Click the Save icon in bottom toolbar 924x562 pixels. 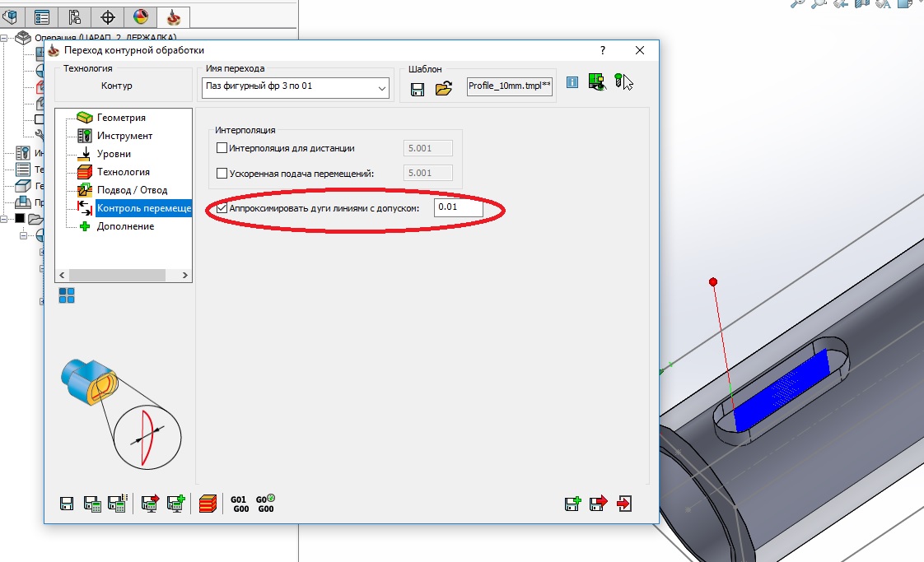[67, 504]
